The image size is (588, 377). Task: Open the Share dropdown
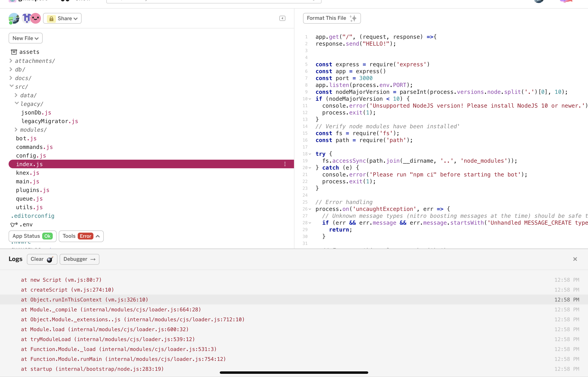click(62, 18)
